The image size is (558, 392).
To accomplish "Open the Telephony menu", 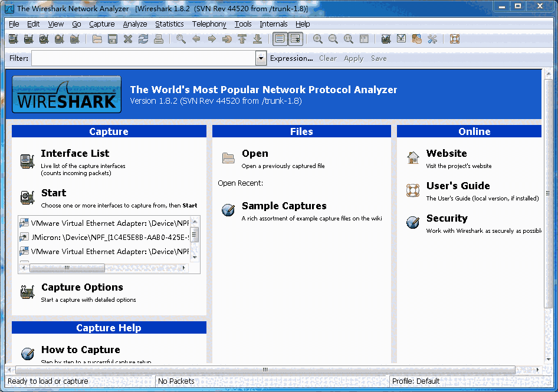I will (x=209, y=24).
